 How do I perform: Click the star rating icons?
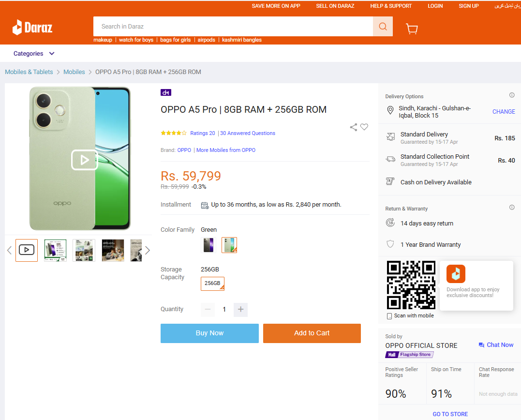coord(174,133)
